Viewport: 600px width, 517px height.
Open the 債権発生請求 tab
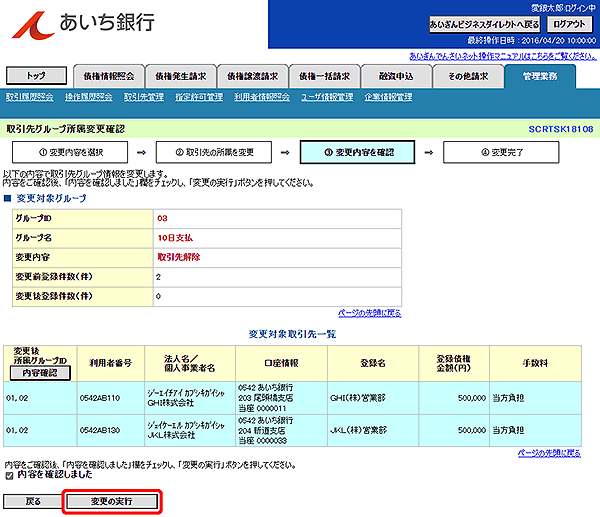point(179,76)
